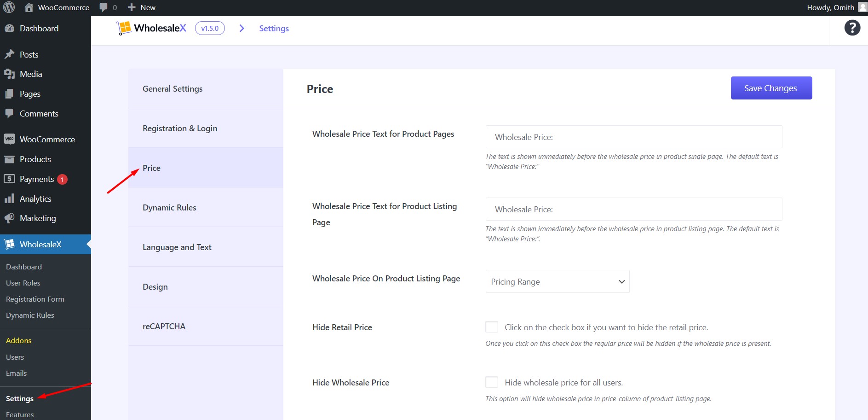Open Settings submenu item in sidebar

point(19,398)
